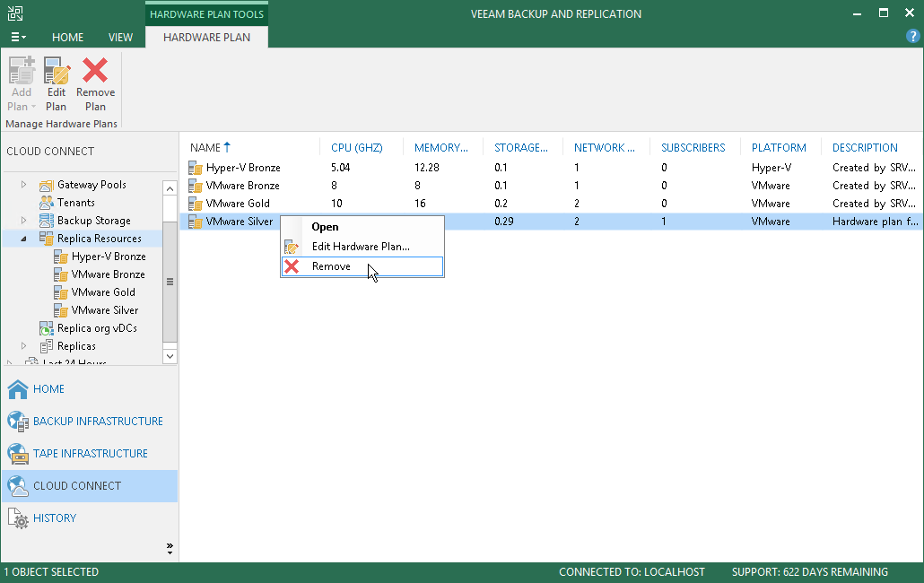Select Backup Storage in the tree
Viewport: 924px width, 583px height.
93,221
